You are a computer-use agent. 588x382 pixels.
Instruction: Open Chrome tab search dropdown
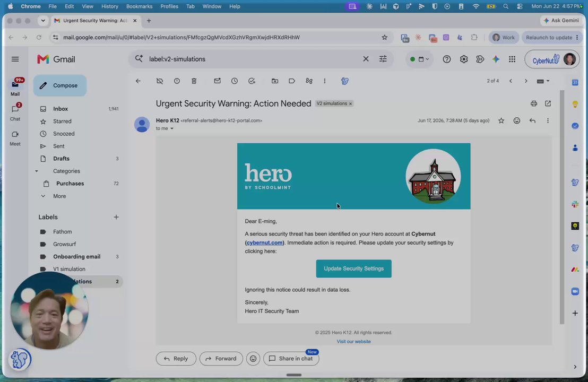tap(43, 21)
